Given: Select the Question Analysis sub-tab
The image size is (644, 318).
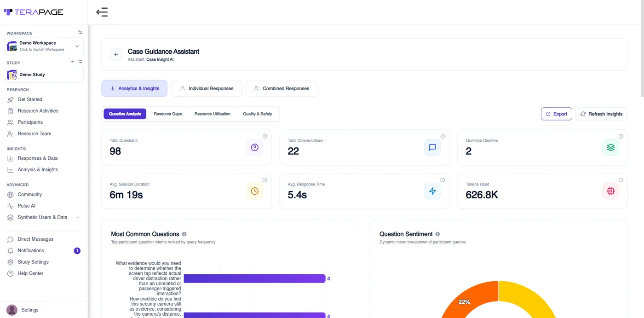Looking at the screenshot, I should pyautogui.click(x=125, y=114).
